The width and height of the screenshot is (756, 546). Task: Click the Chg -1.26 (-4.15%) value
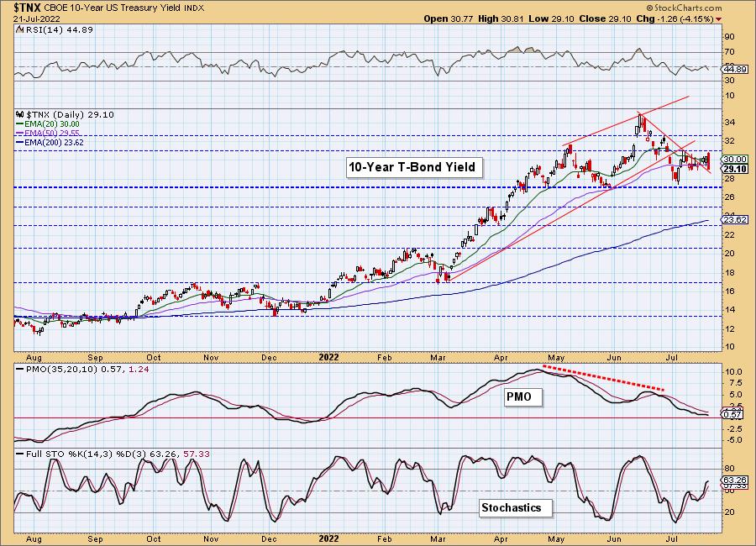(675, 18)
